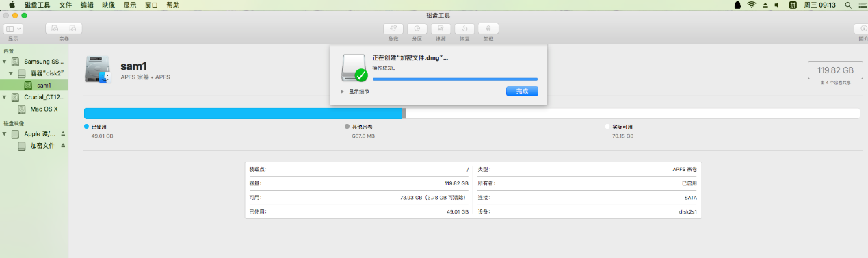This screenshot has width=868, height=258.
Task: Open the 窗口 menu
Action: [x=152, y=5]
